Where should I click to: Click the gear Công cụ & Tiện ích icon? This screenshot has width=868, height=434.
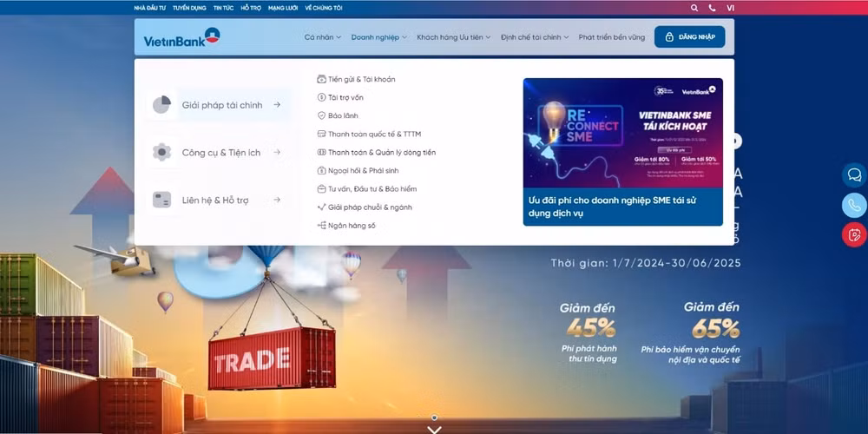[x=161, y=152]
